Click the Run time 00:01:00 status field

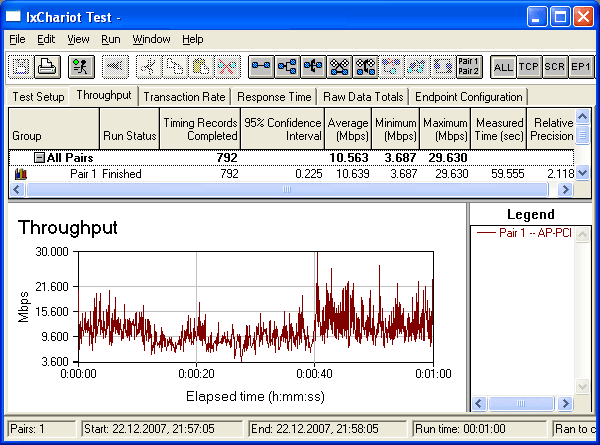pos(479,429)
